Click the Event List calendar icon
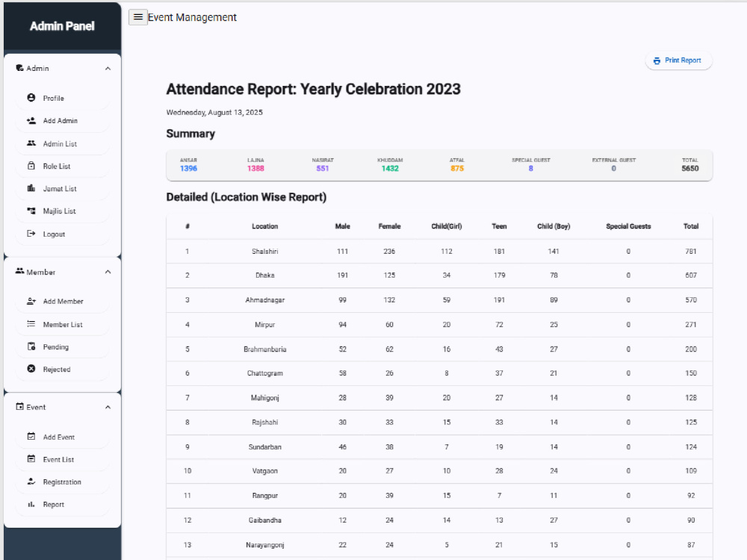The image size is (747, 560). pos(31,458)
